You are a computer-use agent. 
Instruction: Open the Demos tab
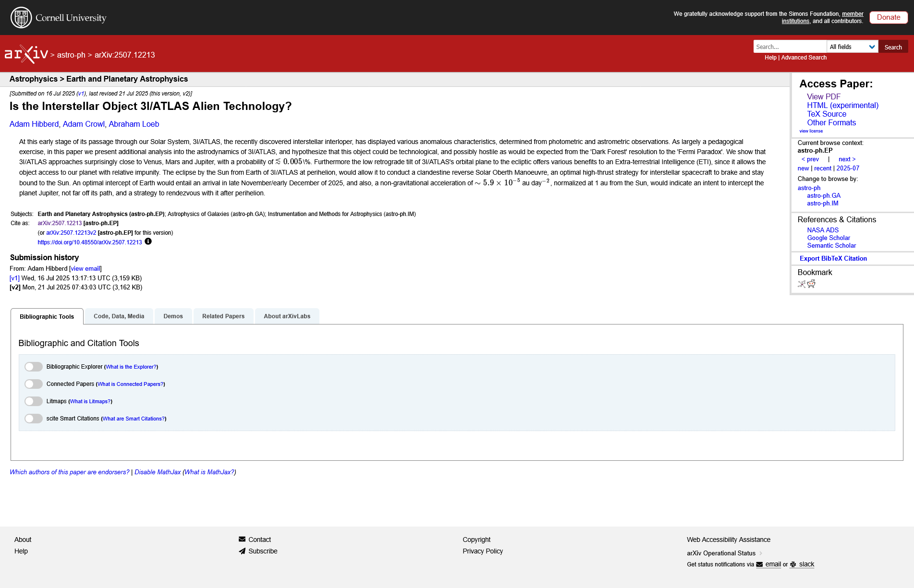point(173,316)
